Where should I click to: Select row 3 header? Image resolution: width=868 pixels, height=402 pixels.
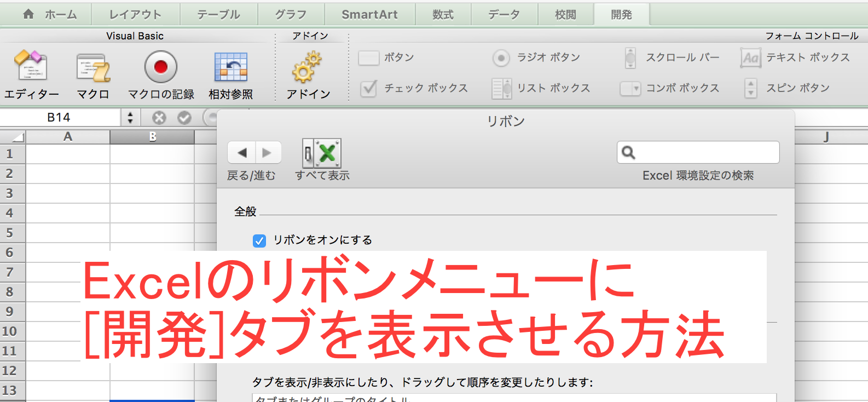(13, 193)
